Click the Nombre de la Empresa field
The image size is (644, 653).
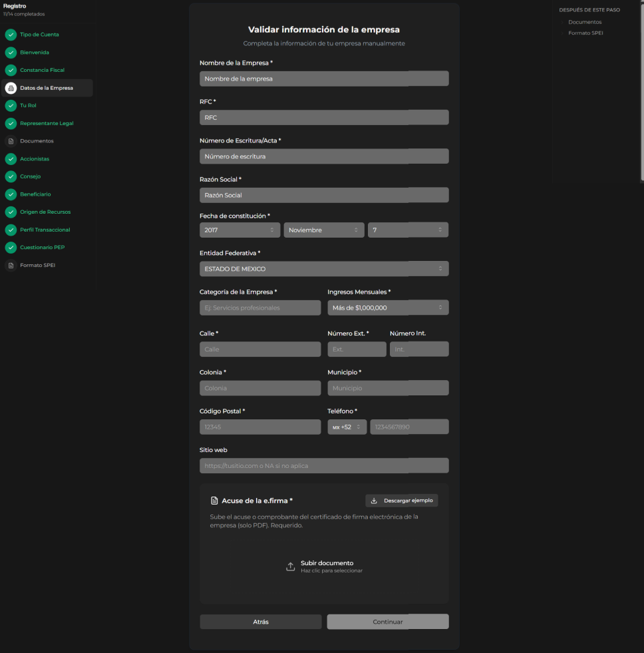(x=324, y=79)
